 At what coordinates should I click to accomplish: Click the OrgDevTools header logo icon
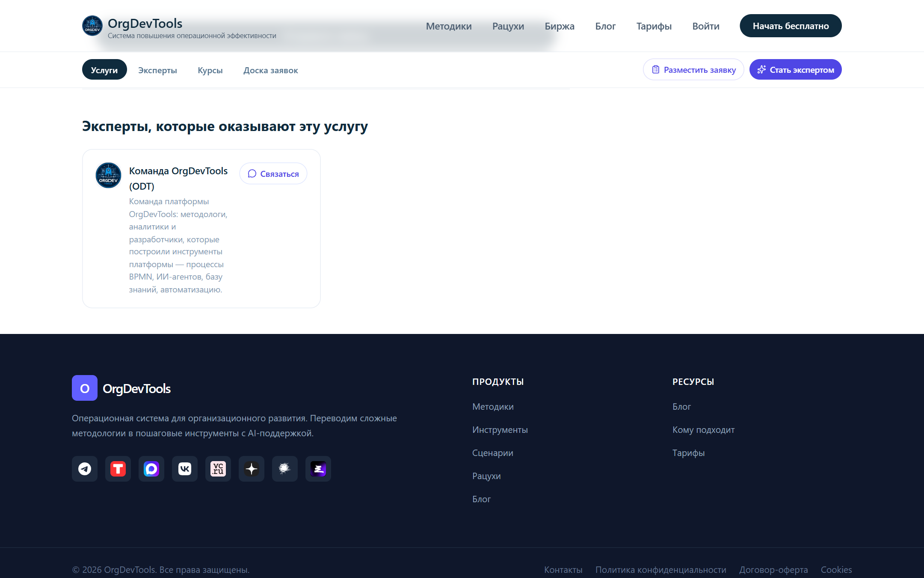pos(92,26)
